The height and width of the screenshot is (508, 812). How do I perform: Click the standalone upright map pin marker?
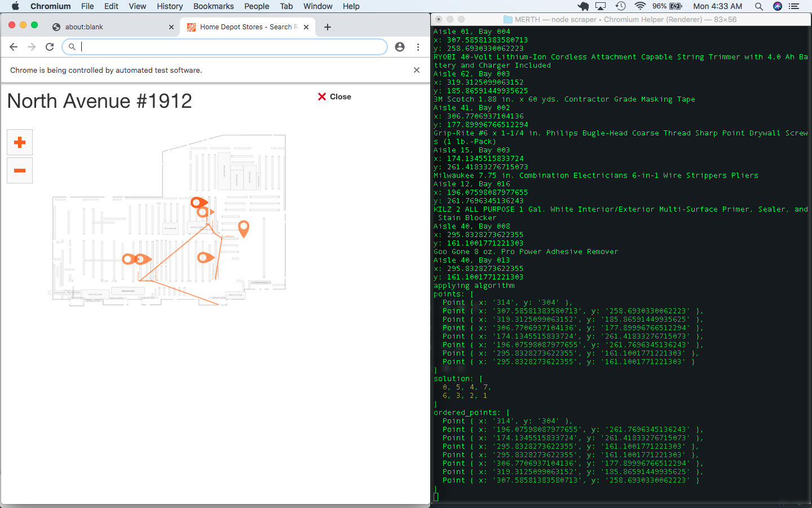(244, 228)
